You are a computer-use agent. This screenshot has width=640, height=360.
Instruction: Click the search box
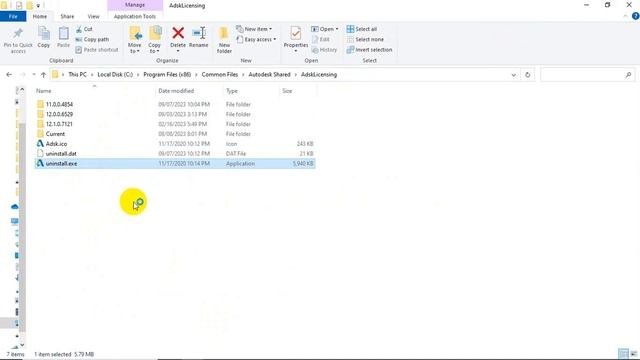(x=587, y=75)
